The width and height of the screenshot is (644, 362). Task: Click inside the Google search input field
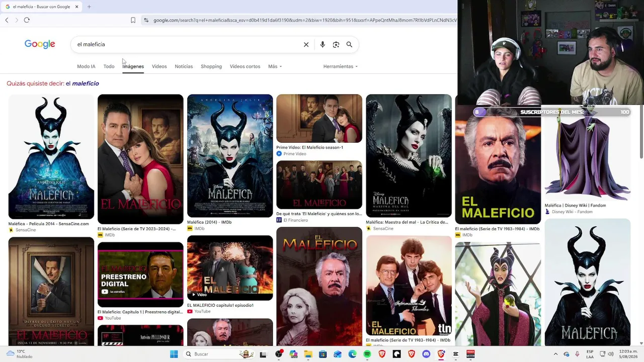click(186, 44)
